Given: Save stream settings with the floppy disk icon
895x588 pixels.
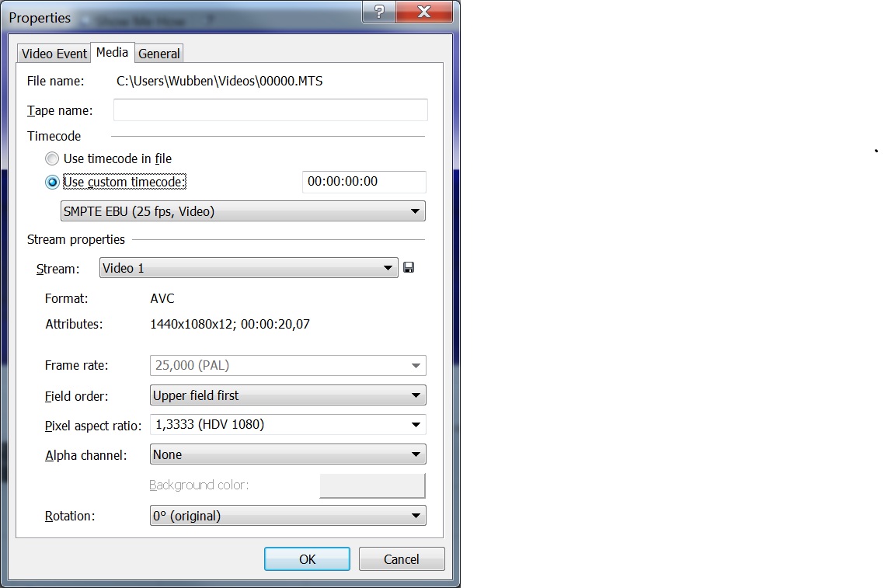Looking at the screenshot, I should click(x=409, y=268).
